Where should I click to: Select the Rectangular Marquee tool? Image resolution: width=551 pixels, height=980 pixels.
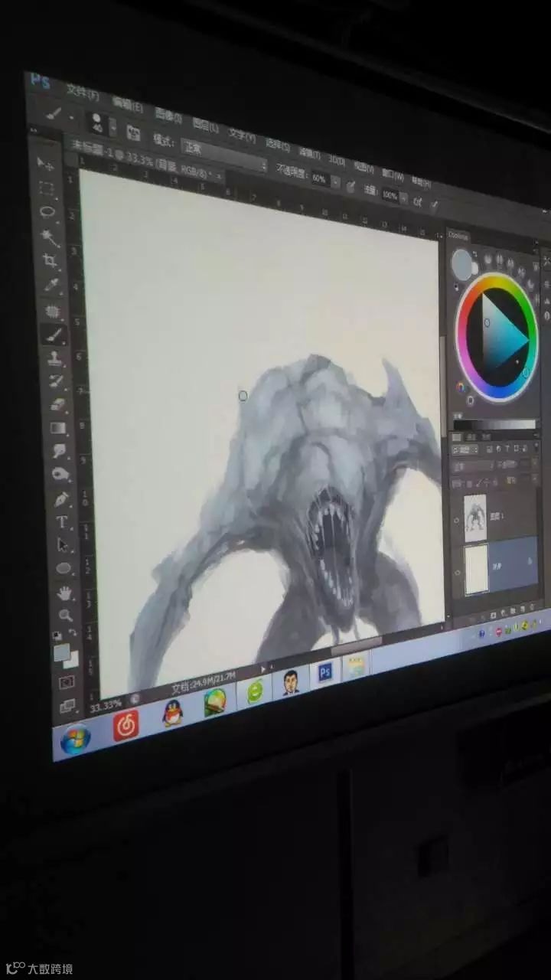[47, 189]
